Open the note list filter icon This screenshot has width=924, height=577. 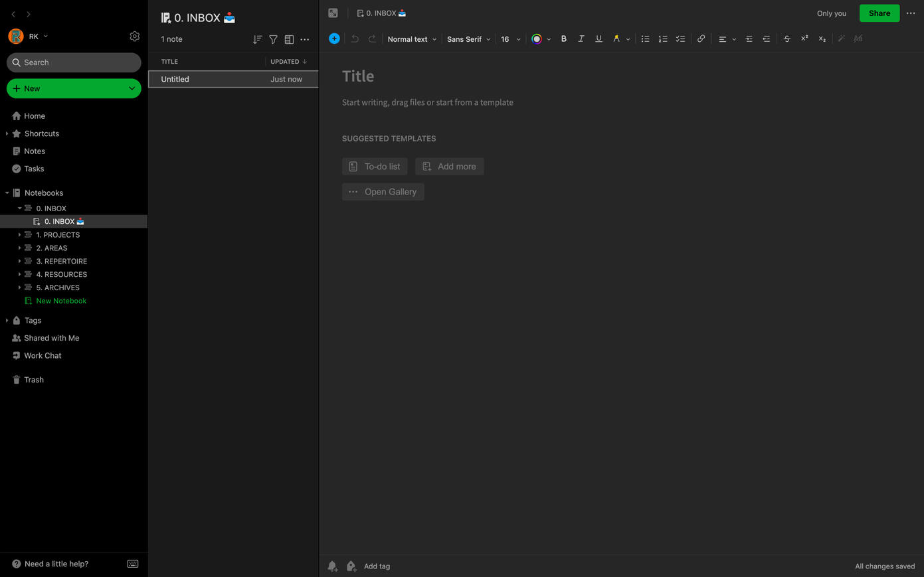(x=273, y=39)
